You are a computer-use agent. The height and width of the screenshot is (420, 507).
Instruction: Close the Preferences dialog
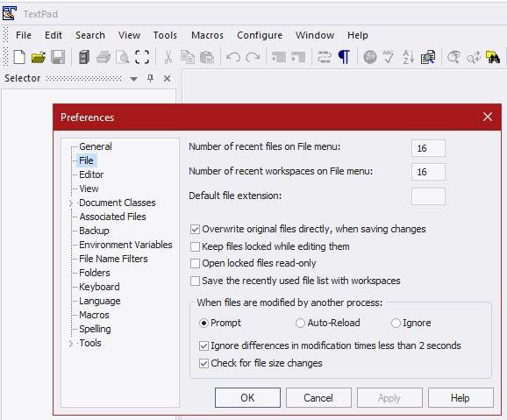pos(488,117)
